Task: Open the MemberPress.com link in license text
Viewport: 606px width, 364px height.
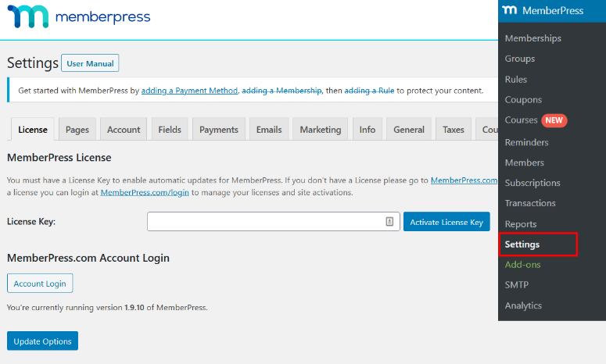Action: 464,180
